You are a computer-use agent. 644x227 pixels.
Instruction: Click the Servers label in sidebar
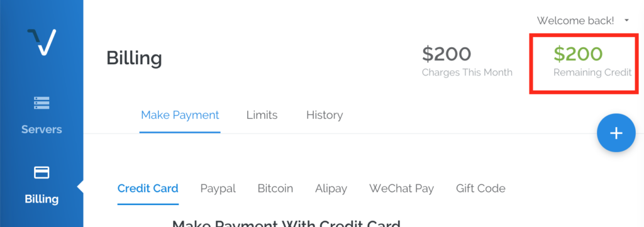click(x=42, y=130)
